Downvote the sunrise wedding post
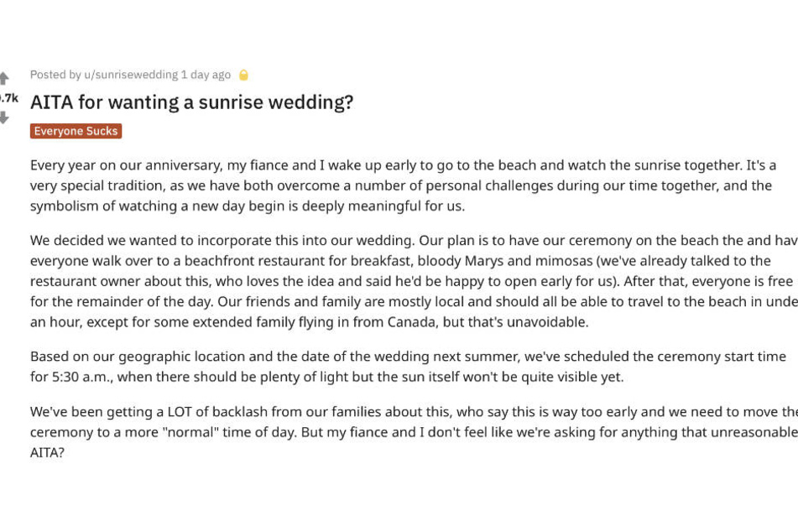The width and height of the screenshot is (798, 532). (x=4, y=117)
